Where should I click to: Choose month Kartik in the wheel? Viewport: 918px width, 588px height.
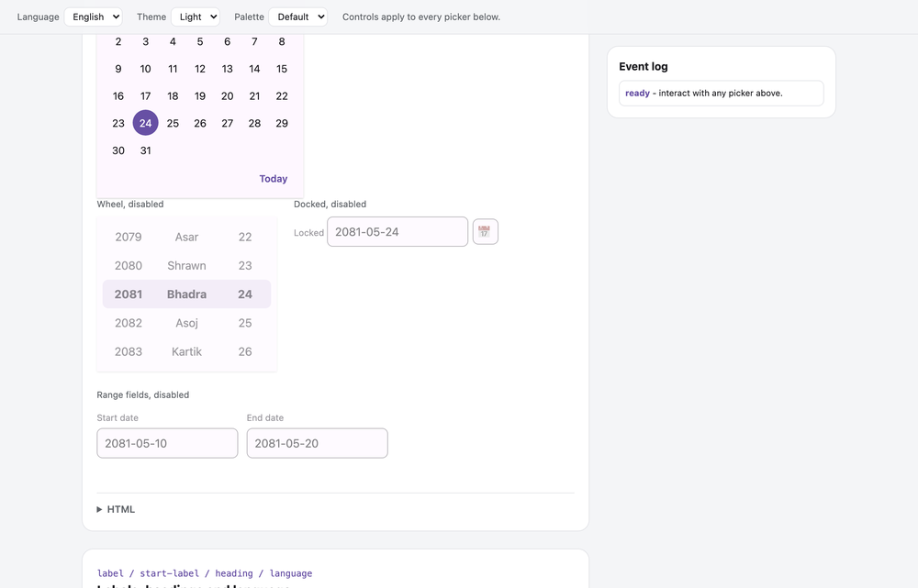[x=186, y=351]
